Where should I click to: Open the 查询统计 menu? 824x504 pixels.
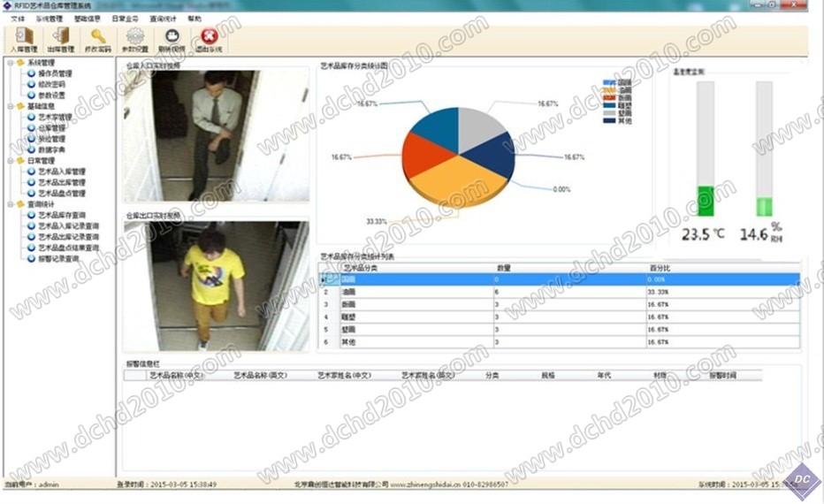[x=164, y=18]
